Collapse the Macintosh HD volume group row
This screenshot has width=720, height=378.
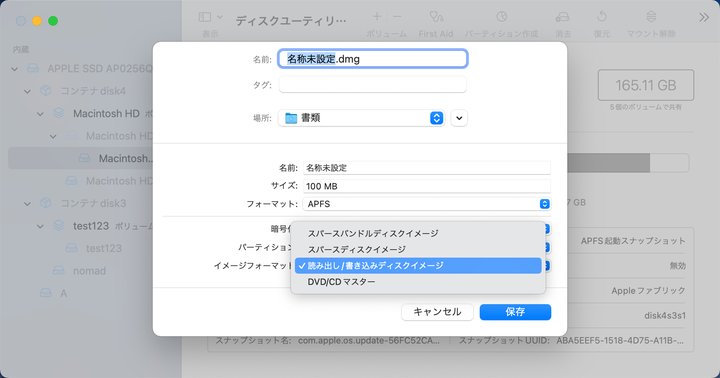point(40,114)
